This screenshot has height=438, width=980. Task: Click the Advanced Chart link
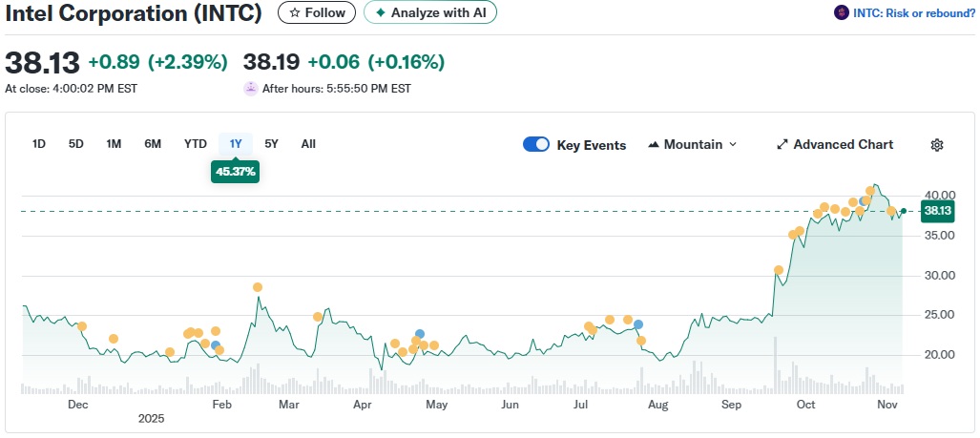click(x=844, y=145)
